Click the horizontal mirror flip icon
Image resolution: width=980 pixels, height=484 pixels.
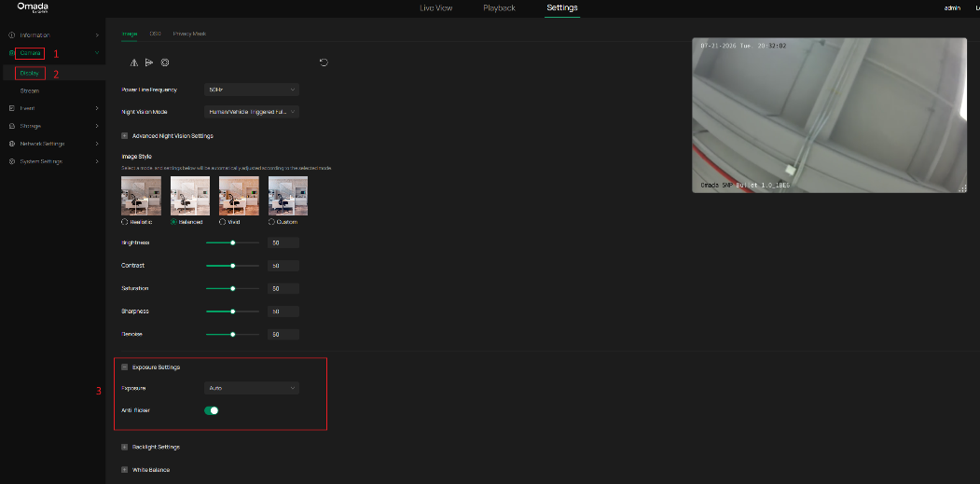point(133,62)
